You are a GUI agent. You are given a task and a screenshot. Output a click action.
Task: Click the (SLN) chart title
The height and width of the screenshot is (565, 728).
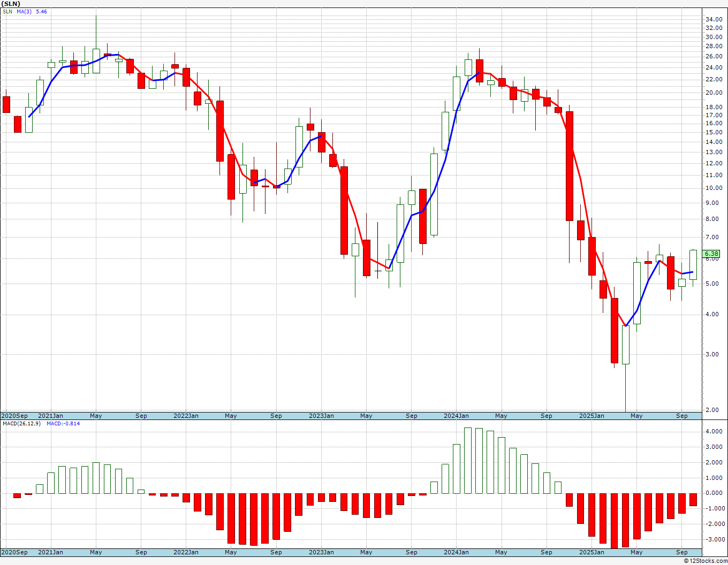(12, 4)
